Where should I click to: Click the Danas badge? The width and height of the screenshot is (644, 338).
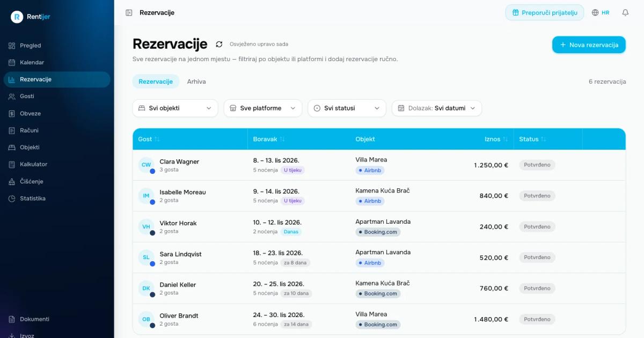click(x=291, y=232)
